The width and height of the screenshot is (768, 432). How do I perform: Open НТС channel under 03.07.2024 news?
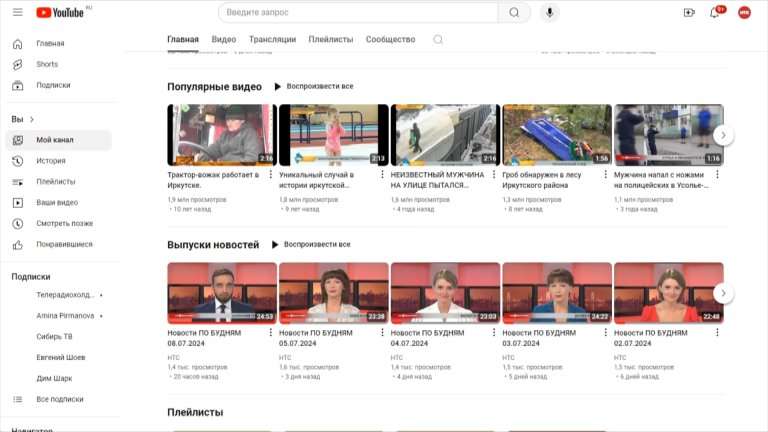click(x=508, y=358)
